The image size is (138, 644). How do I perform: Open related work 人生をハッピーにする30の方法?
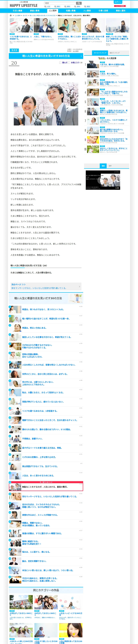click(71, 614)
